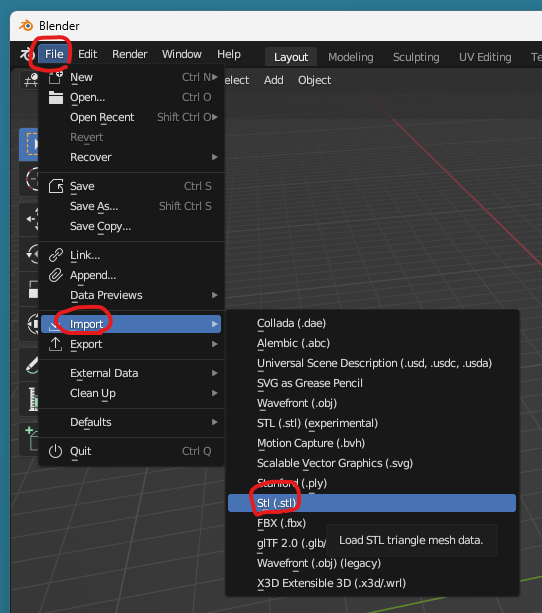Expand the External Data submenu
The width and height of the screenshot is (542, 613).
click(x=131, y=373)
